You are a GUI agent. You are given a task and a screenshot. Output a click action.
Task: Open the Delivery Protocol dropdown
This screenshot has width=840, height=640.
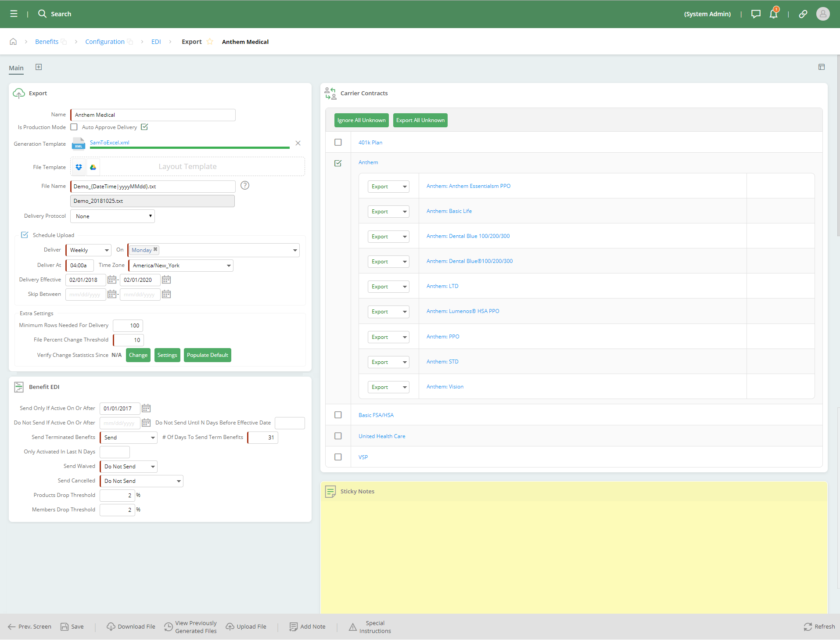[112, 216]
